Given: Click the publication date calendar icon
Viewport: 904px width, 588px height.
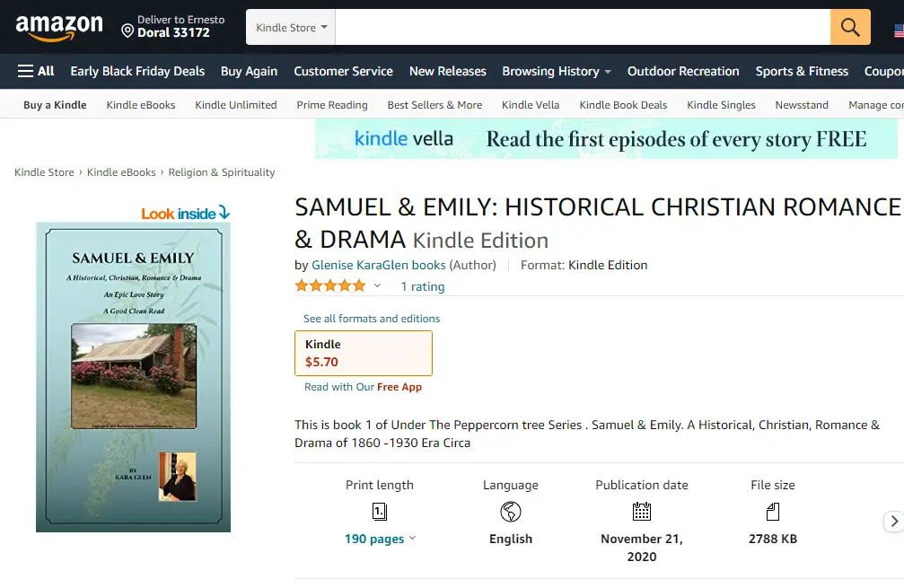Looking at the screenshot, I should point(642,512).
